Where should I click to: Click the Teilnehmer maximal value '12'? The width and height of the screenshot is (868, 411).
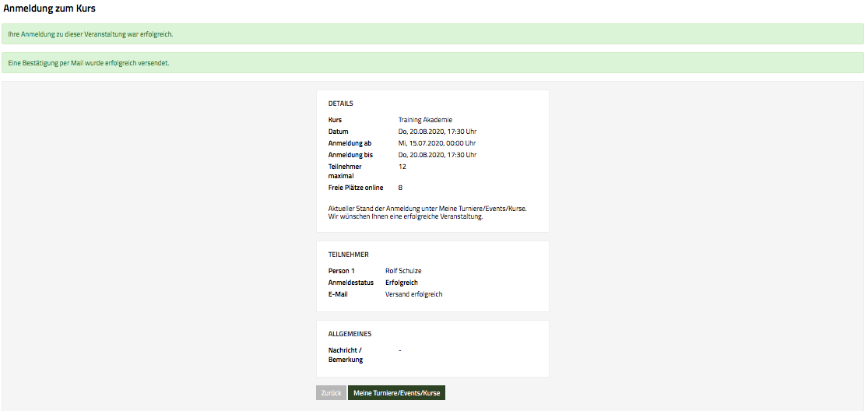click(x=402, y=167)
